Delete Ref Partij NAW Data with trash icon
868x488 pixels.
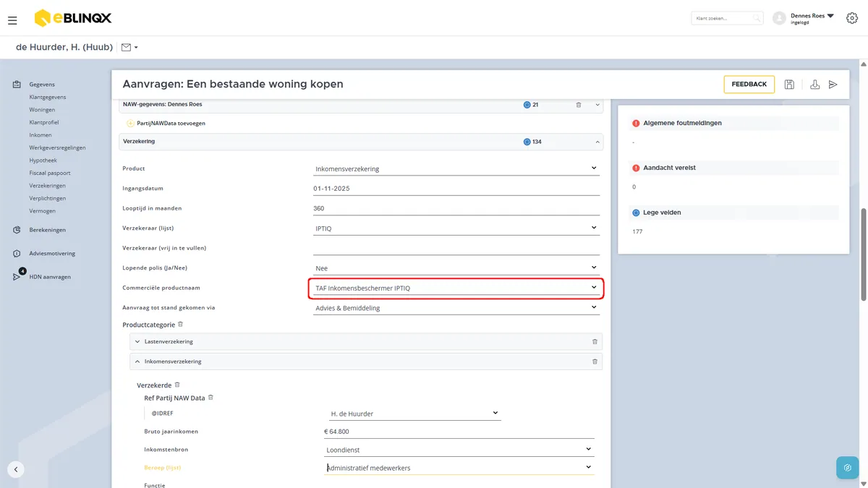point(210,398)
